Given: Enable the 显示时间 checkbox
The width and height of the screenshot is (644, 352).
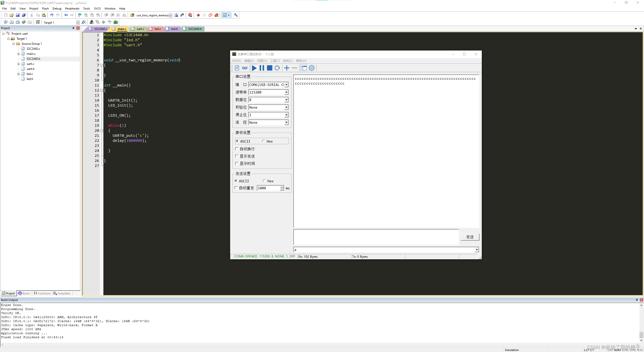Looking at the screenshot, I should coord(237,163).
